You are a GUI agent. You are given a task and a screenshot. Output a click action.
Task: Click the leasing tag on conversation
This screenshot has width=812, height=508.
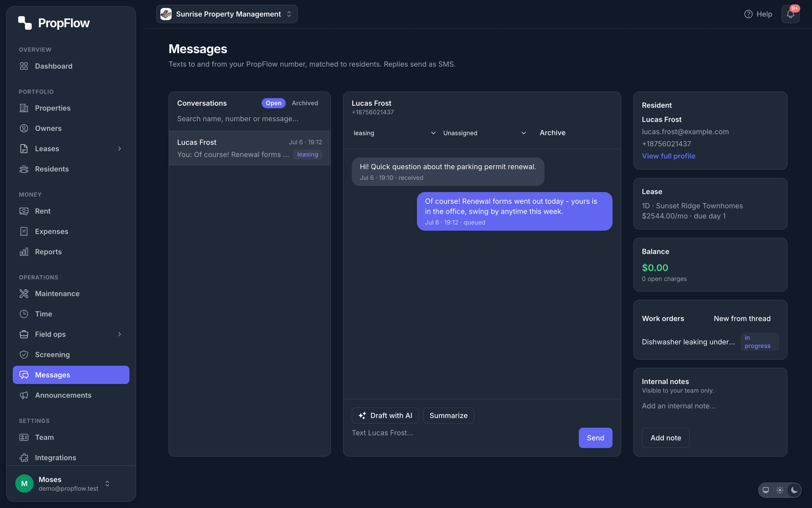pyautogui.click(x=307, y=154)
